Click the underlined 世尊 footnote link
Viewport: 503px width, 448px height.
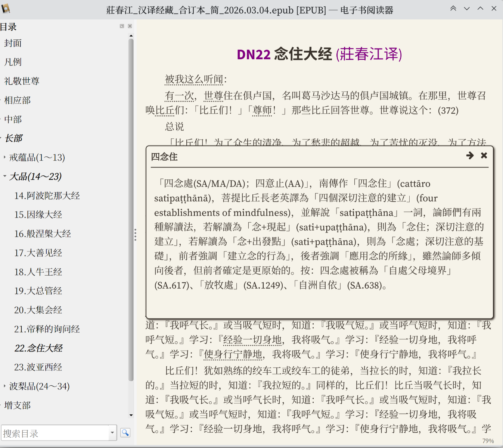click(x=214, y=96)
